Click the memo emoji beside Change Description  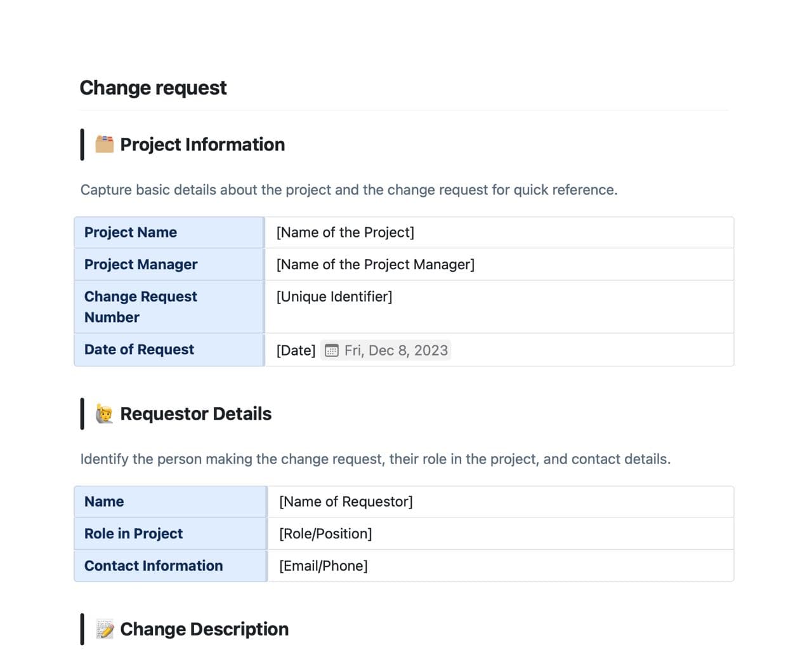[x=105, y=629]
